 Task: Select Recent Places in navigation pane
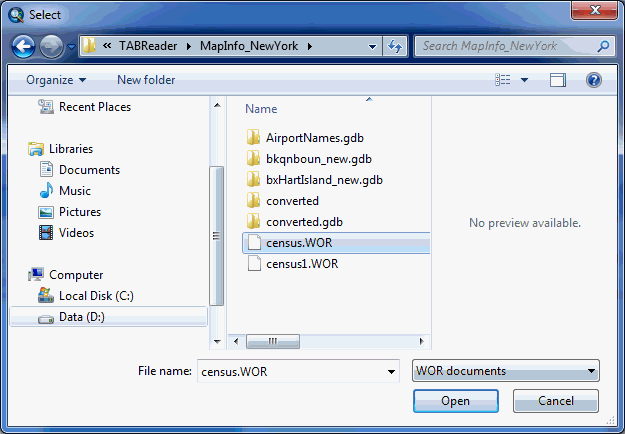[95, 107]
